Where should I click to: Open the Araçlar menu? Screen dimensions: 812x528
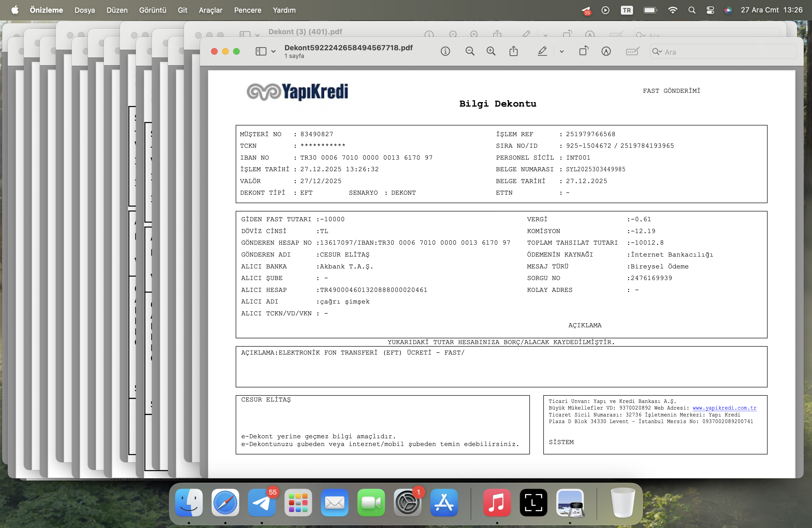[x=210, y=10]
